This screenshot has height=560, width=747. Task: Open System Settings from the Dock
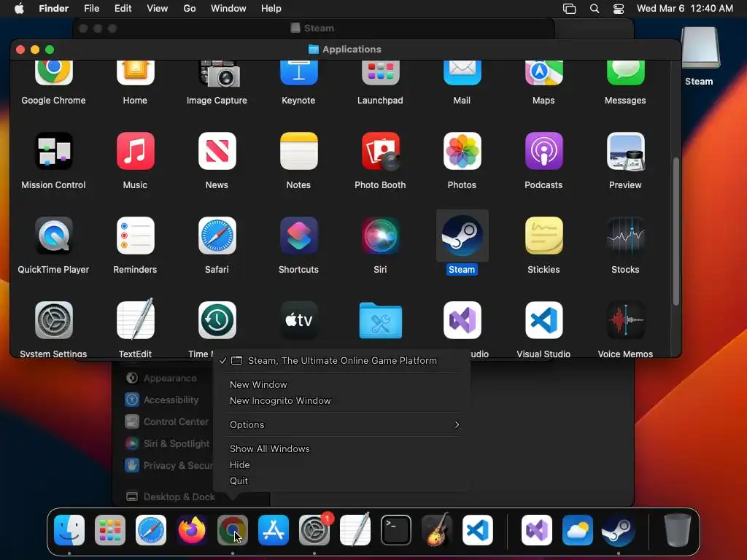coord(314,530)
